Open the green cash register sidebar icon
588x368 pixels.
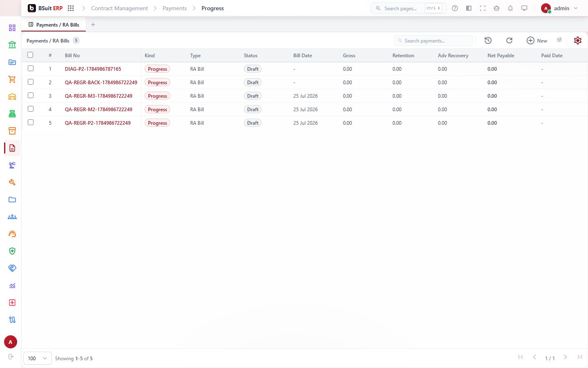coord(12,114)
